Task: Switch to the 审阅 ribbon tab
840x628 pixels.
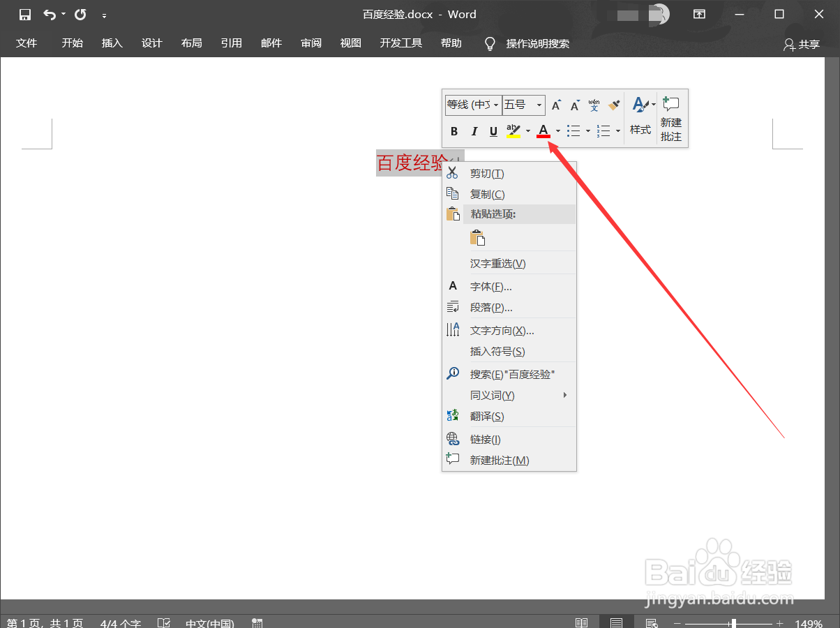Action: [311, 43]
